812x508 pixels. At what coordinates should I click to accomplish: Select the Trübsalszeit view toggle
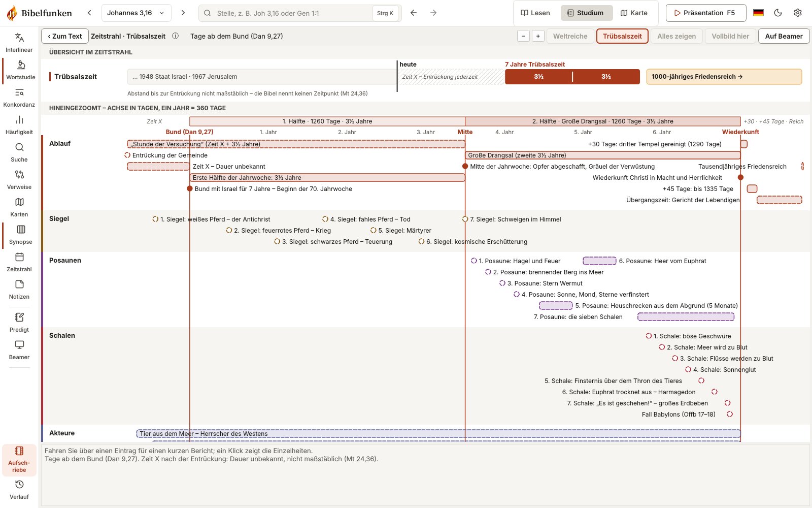pos(622,36)
